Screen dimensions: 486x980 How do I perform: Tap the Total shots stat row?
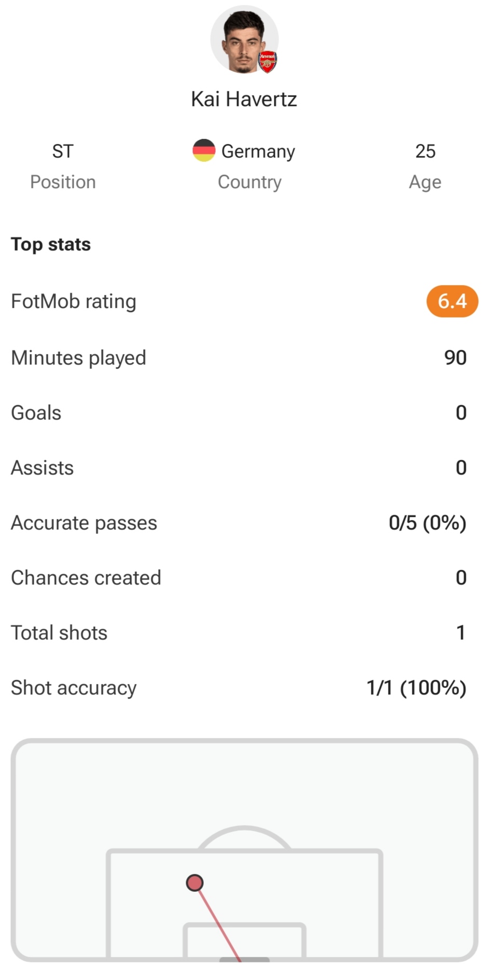click(x=239, y=632)
